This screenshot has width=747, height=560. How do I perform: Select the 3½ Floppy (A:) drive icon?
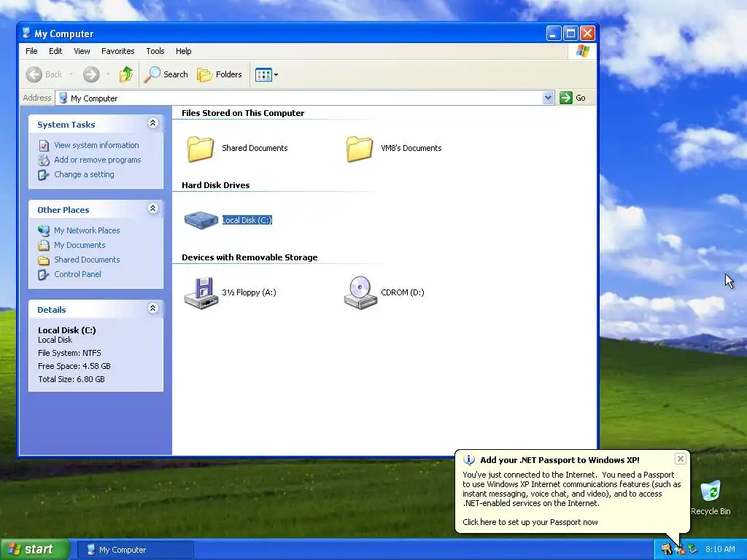pyautogui.click(x=201, y=293)
